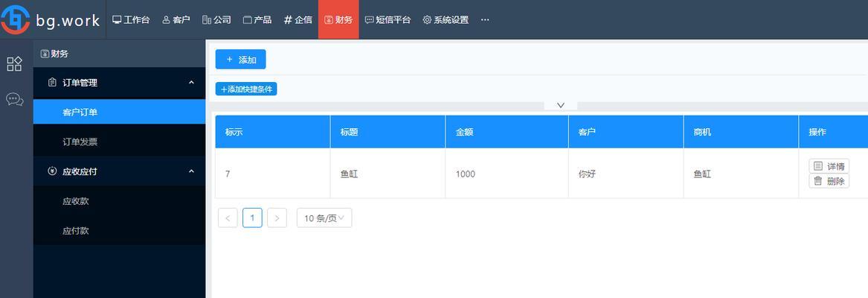Open 短信平台 in the top navigation
The image size is (868, 298).
click(388, 19)
